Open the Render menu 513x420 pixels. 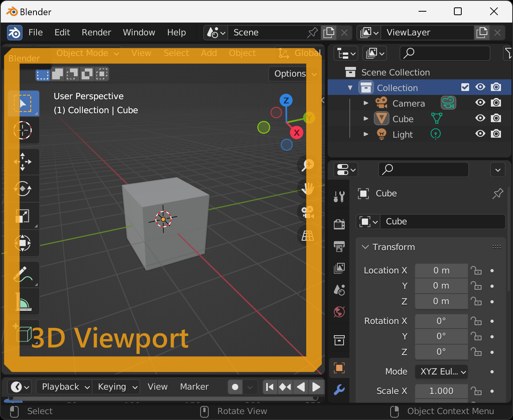point(96,33)
